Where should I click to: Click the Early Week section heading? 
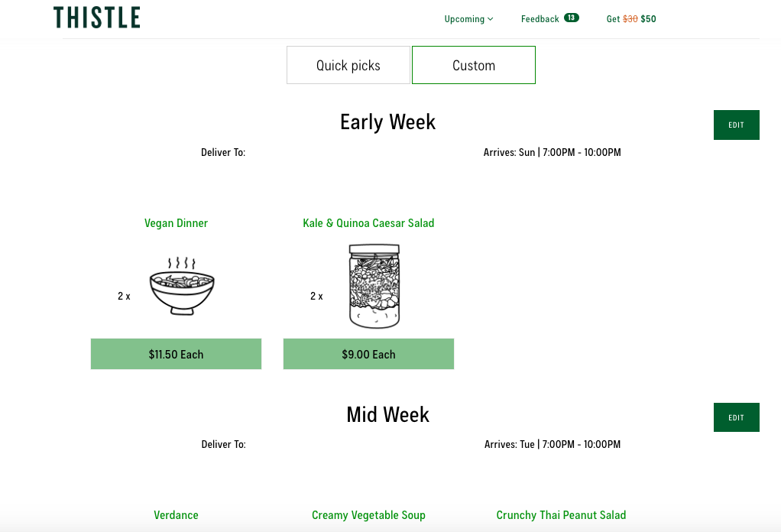click(x=387, y=122)
